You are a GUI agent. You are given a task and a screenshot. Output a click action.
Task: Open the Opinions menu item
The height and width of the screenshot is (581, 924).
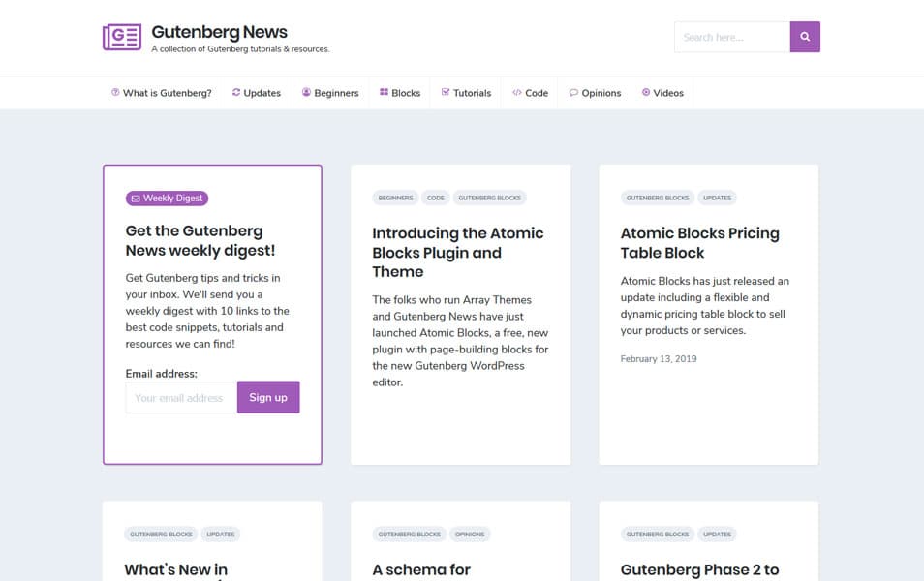596,93
